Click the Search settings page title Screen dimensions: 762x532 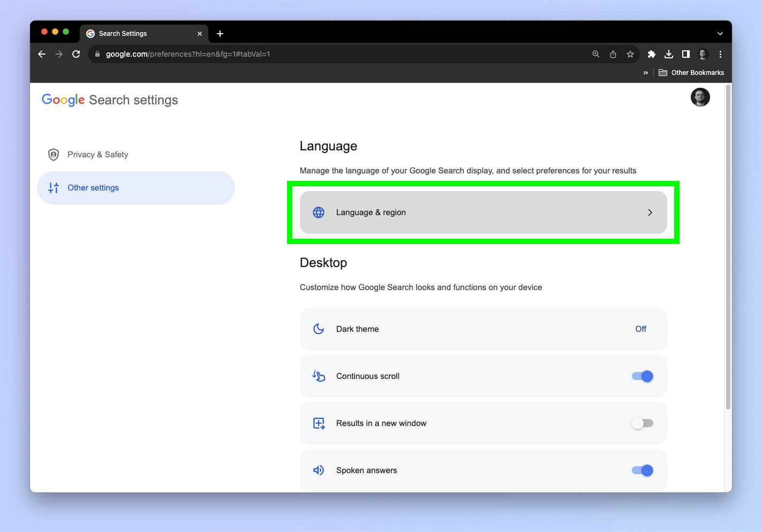133,100
